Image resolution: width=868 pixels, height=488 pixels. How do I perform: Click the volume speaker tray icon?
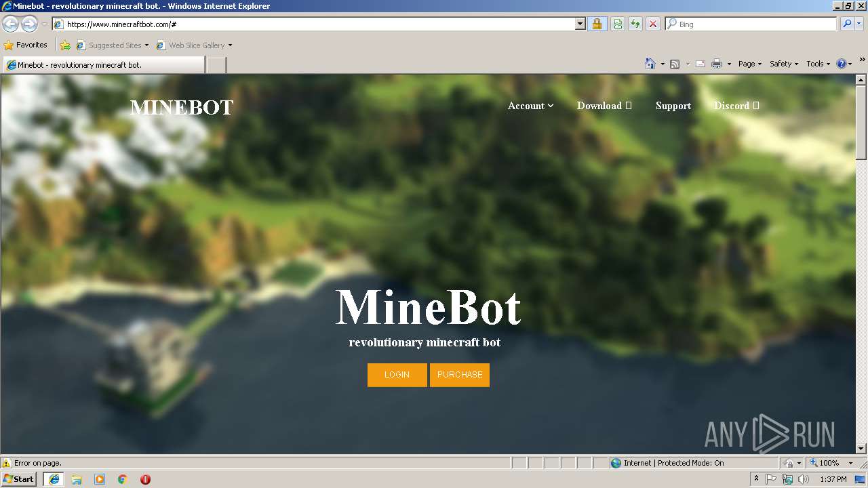(x=804, y=479)
